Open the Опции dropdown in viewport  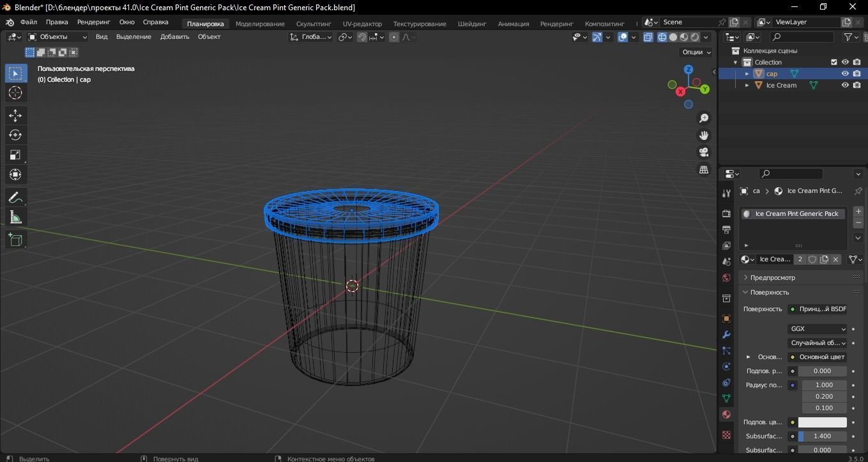coord(696,52)
